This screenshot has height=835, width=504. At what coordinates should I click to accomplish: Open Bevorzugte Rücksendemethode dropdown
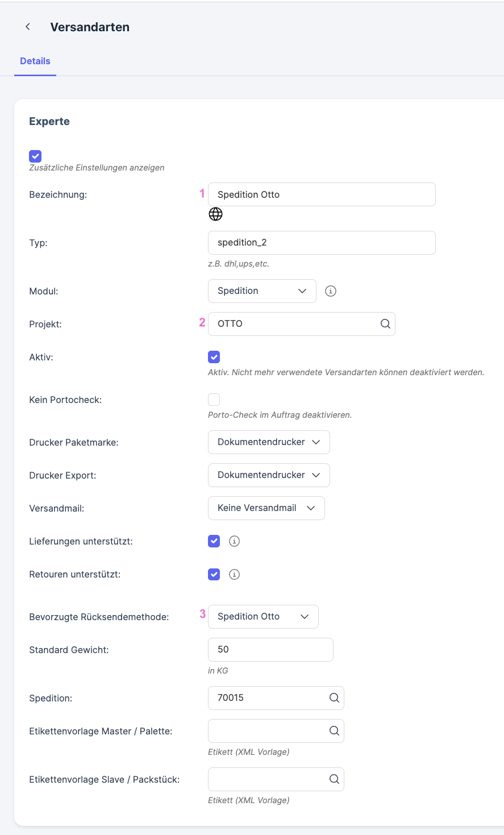click(x=263, y=617)
